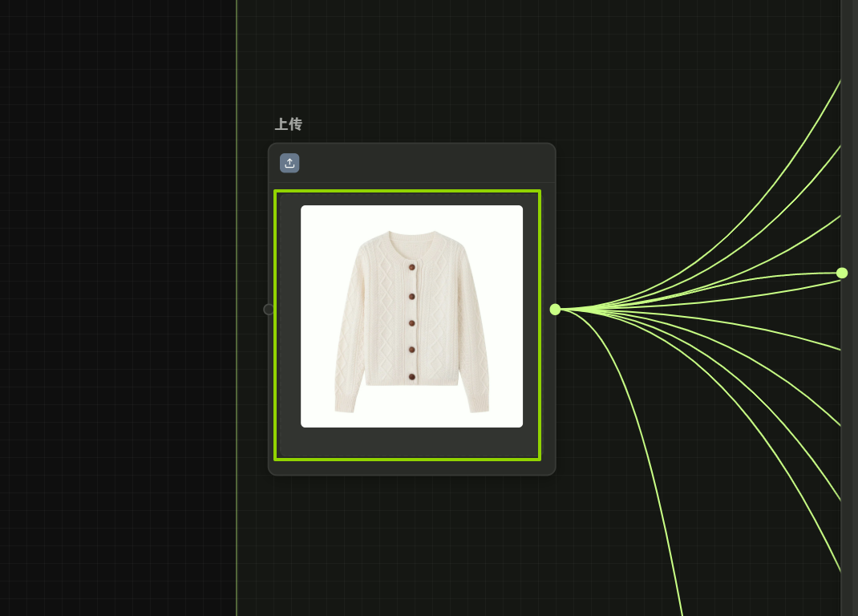Image resolution: width=858 pixels, height=616 pixels.
Task: Click empty grid canvas above upload node
Action: (x=481, y=64)
